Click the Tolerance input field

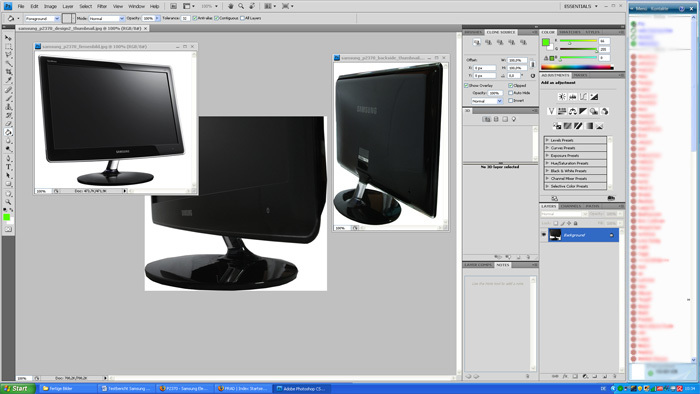(x=185, y=18)
